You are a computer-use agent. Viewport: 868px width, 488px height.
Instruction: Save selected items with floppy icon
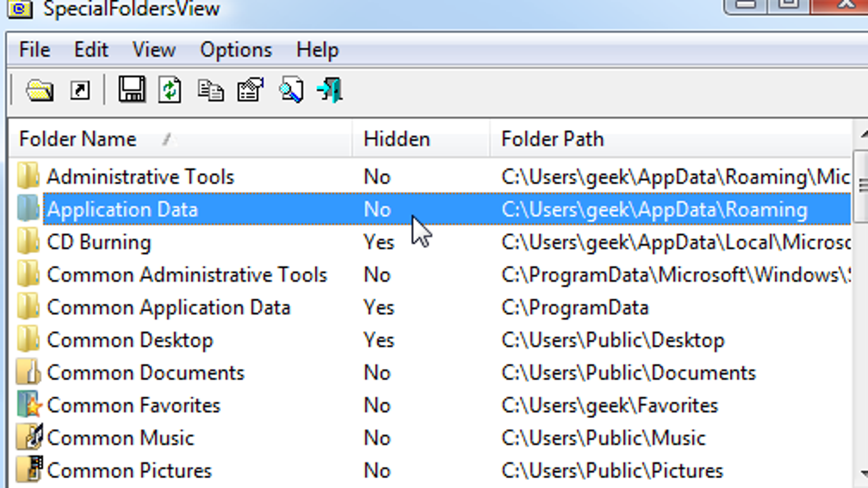coord(132,89)
